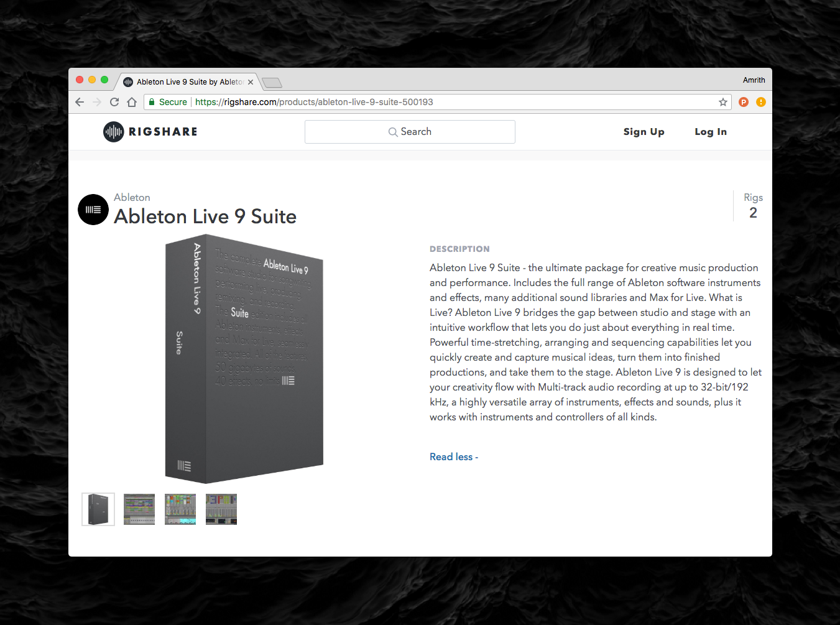Click the search magnifier icon
This screenshot has height=625, width=840.
click(393, 132)
